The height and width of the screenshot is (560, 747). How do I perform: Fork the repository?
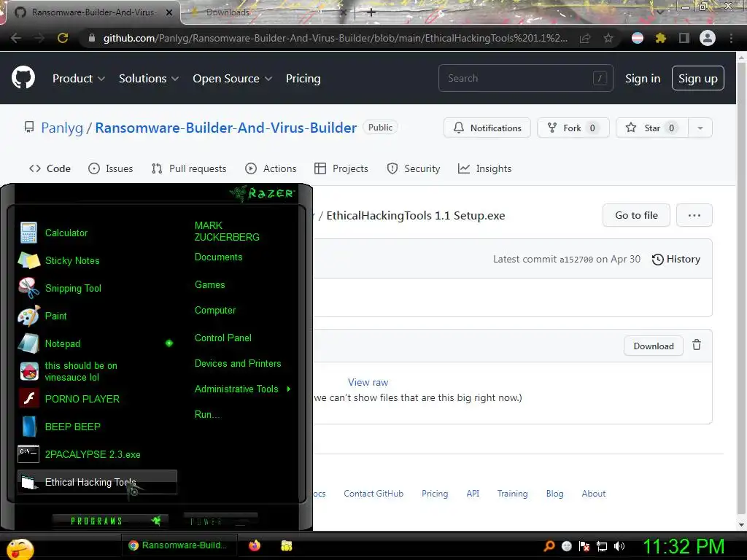pos(573,128)
